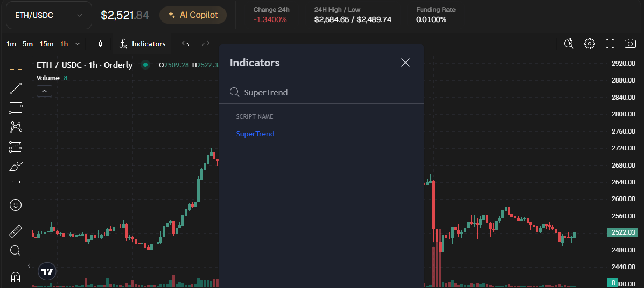Screen dimensions: 644x288
Task: Switch to the 15m timeframe
Action: pos(46,44)
